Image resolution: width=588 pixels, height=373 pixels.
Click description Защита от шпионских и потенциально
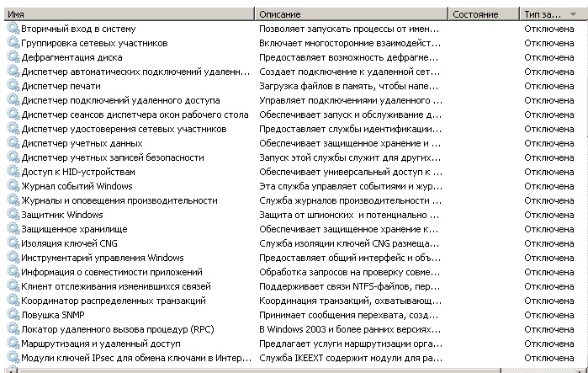(349, 215)
